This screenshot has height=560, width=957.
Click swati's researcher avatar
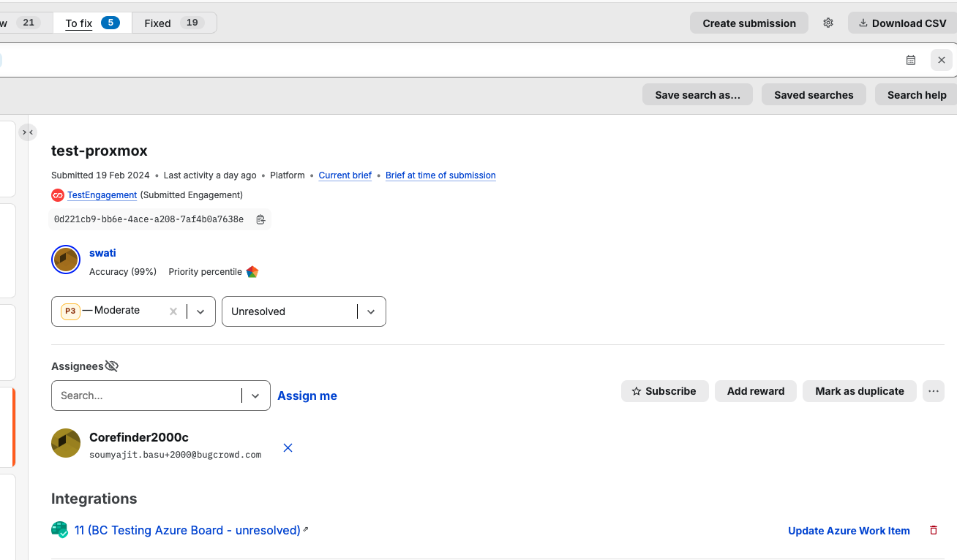[66, 260]
